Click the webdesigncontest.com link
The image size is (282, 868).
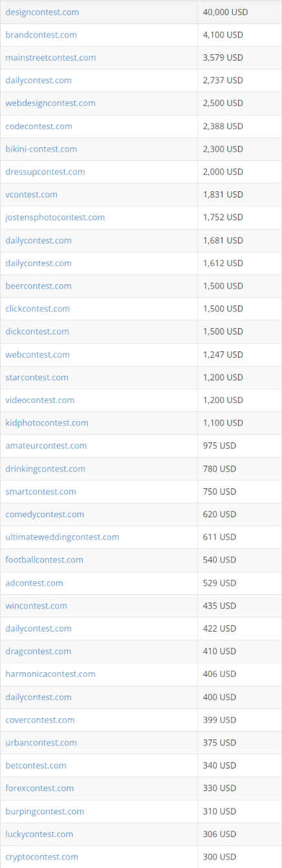(50, 103)
